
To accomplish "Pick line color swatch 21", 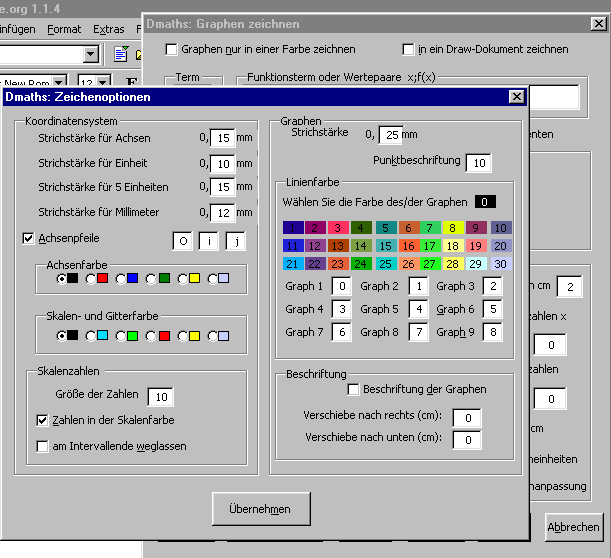I will click(x=293, y=264).
